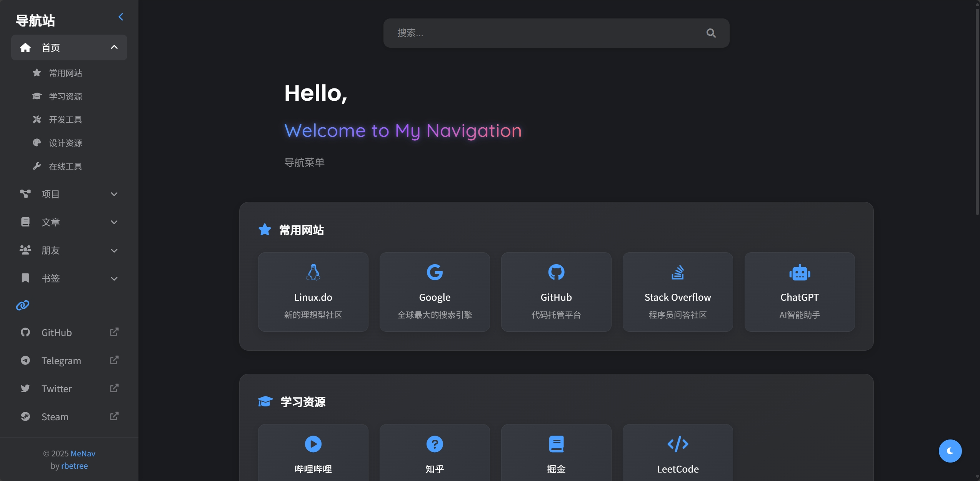Click the GitHub octocat card icon

[556, 273]
